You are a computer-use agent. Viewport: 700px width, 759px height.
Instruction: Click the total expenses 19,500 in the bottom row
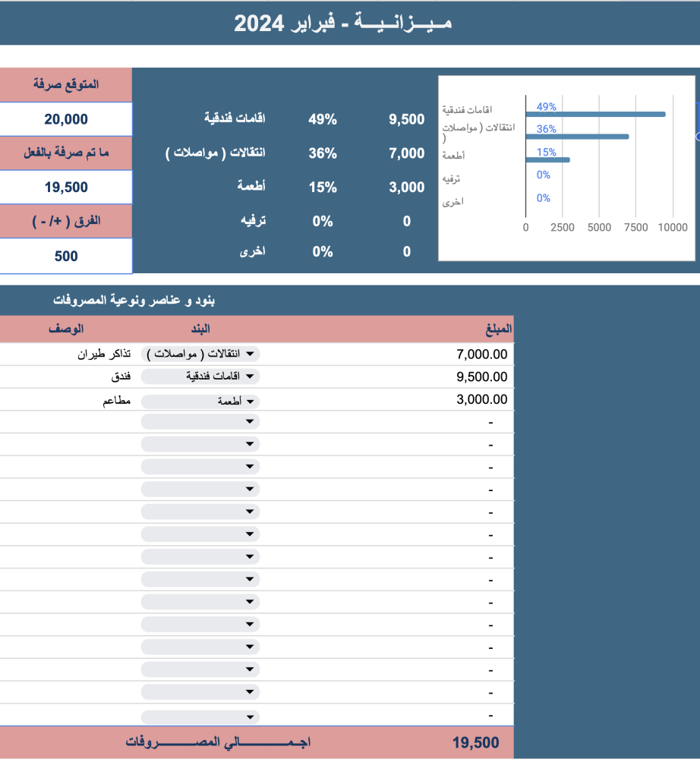point(475,743)
